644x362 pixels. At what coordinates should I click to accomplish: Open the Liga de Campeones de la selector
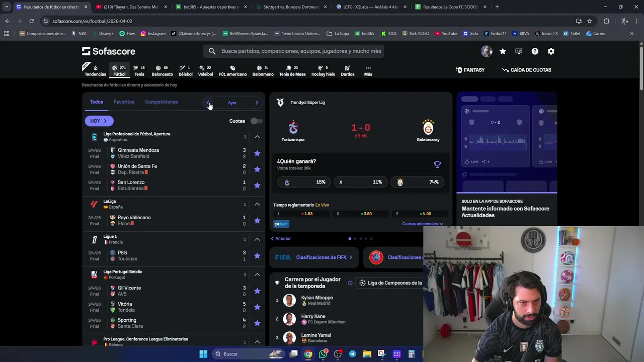[x=390, y=283]
